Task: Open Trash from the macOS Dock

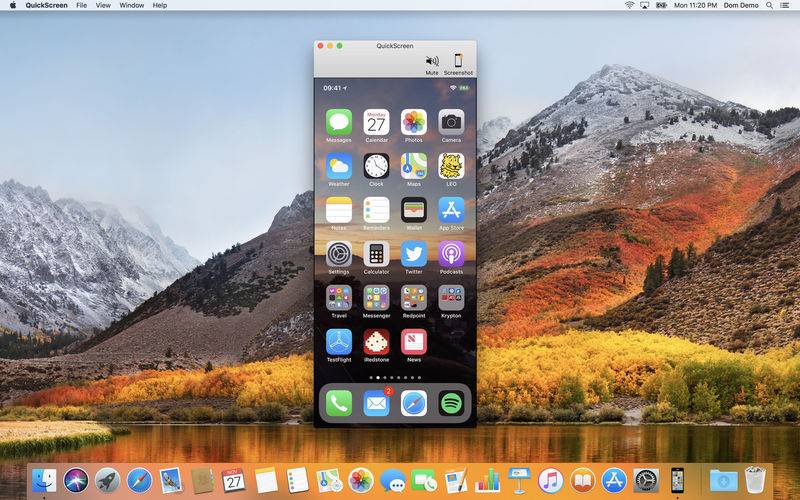Action: point(755,480)
